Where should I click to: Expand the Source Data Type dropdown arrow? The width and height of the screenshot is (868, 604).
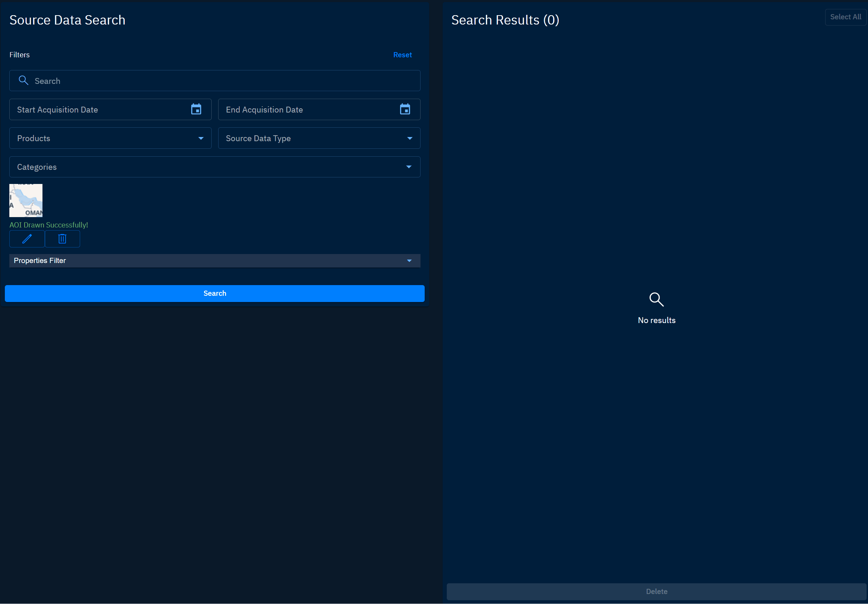[x=409, y=138]
